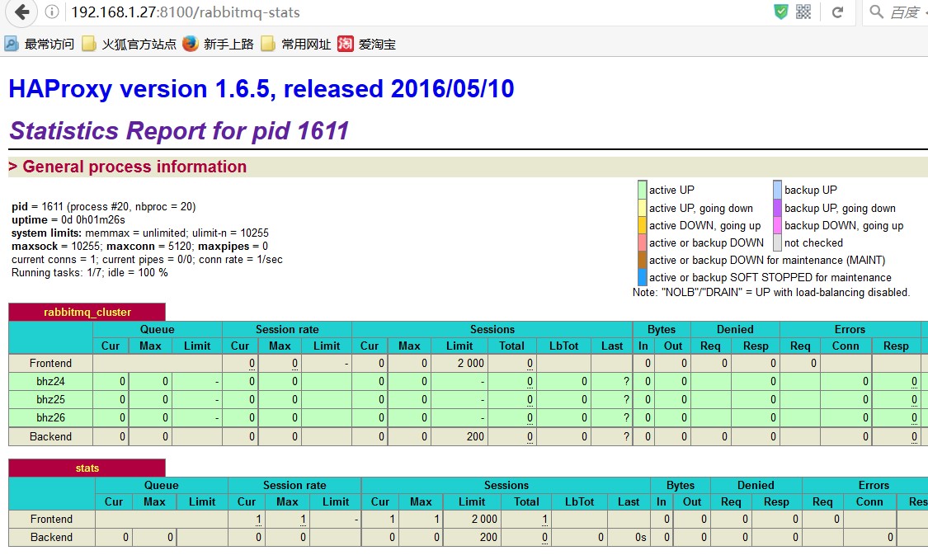Click rabbitmq_cluster Frontend sessions total value
Viewport: 928px width, 560px height.
(x=530, y=364)
